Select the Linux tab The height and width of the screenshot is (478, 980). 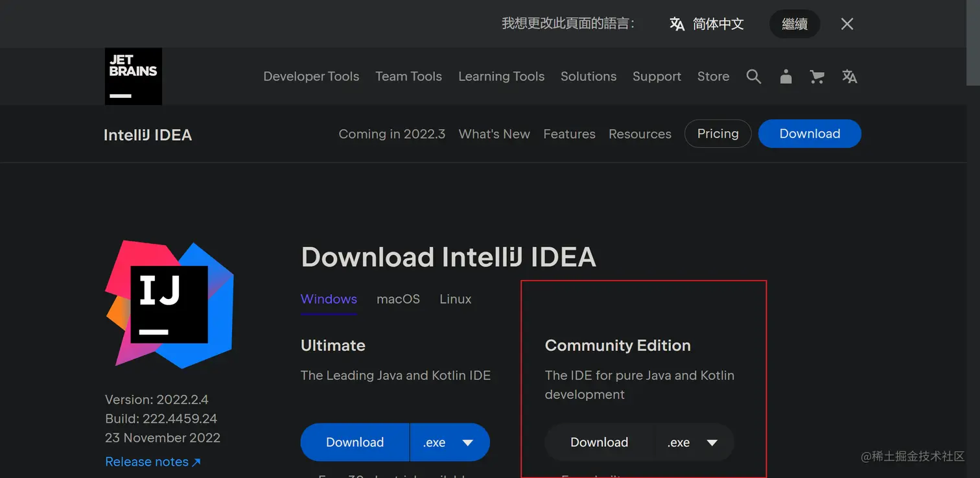tap(455, 299)
